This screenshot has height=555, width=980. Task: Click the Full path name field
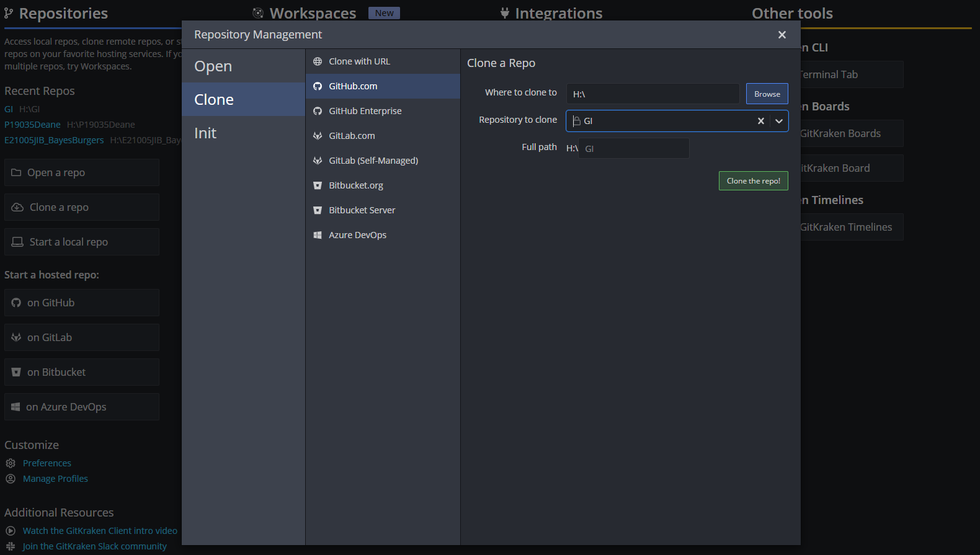(x=633, y=148)
